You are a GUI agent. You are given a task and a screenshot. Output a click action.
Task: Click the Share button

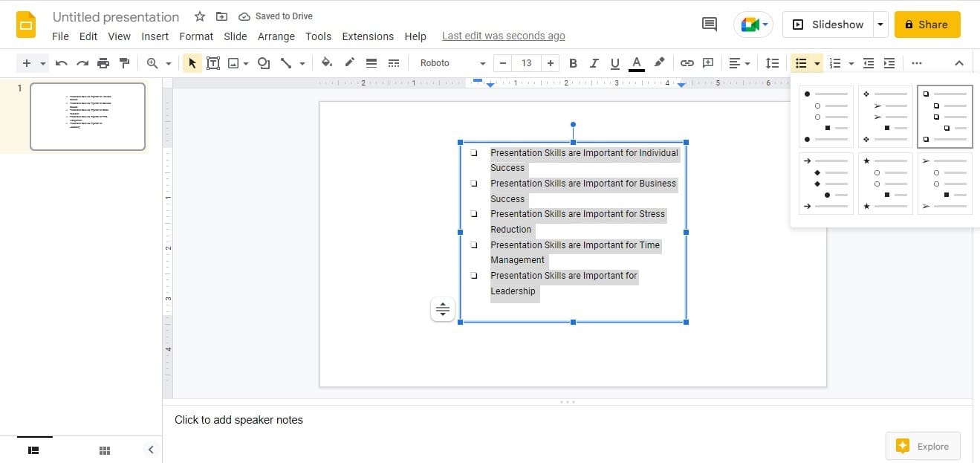tap(927, 24)
